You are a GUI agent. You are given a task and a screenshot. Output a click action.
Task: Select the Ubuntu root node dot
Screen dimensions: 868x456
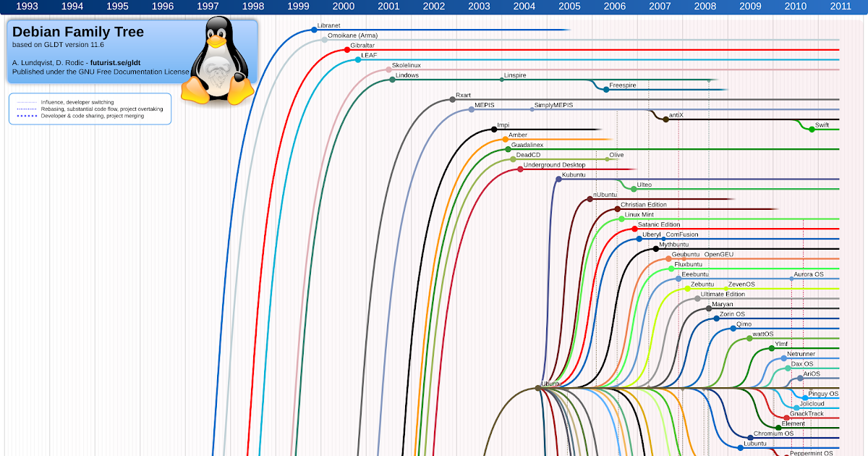click(x=538, y=388)
